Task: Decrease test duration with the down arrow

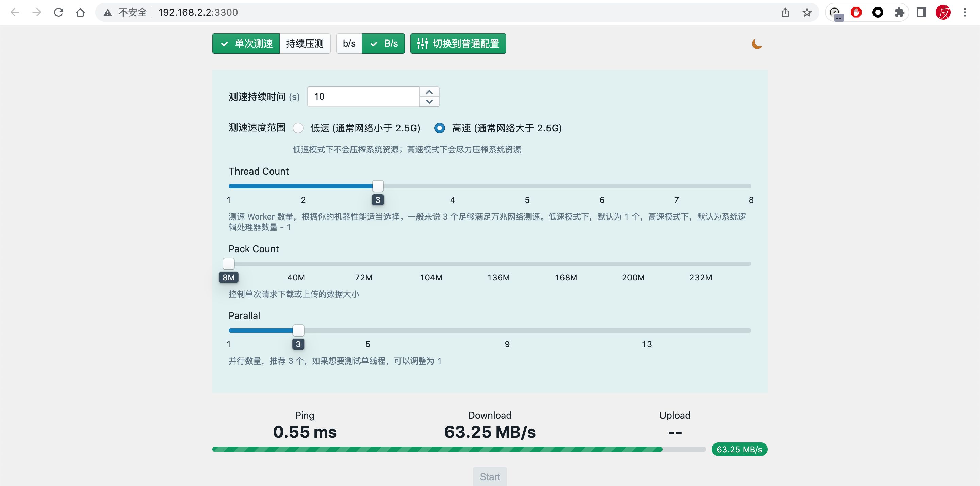Action: click(429, 102)
